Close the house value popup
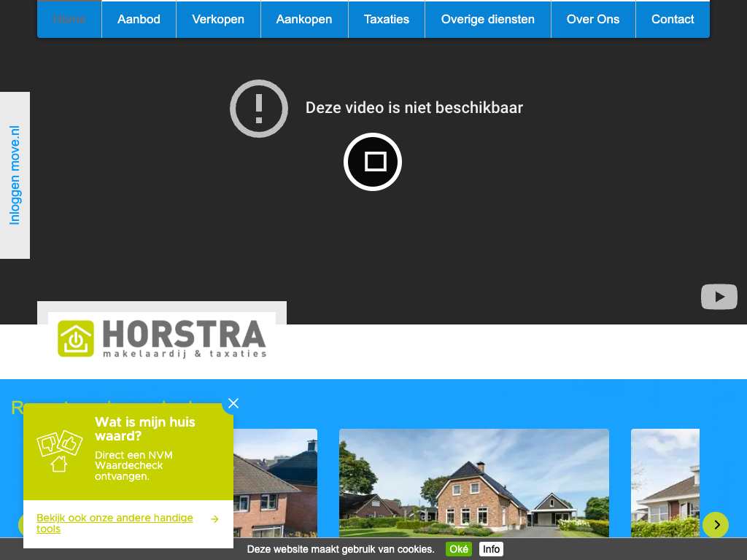The image size is (747, 560). pos(233,403)
